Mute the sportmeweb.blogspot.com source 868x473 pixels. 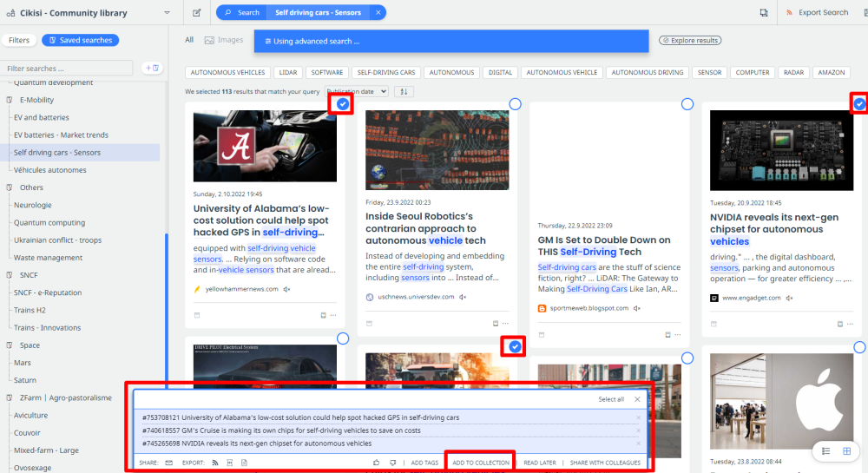(637, 308)
